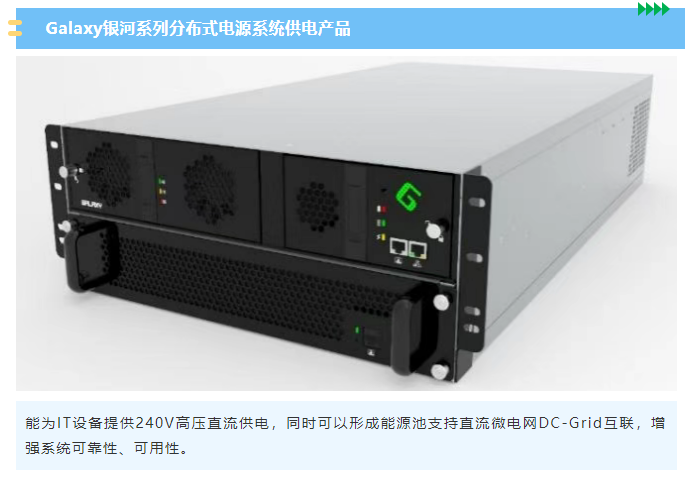Open the power supply product image

pos(346,224)
